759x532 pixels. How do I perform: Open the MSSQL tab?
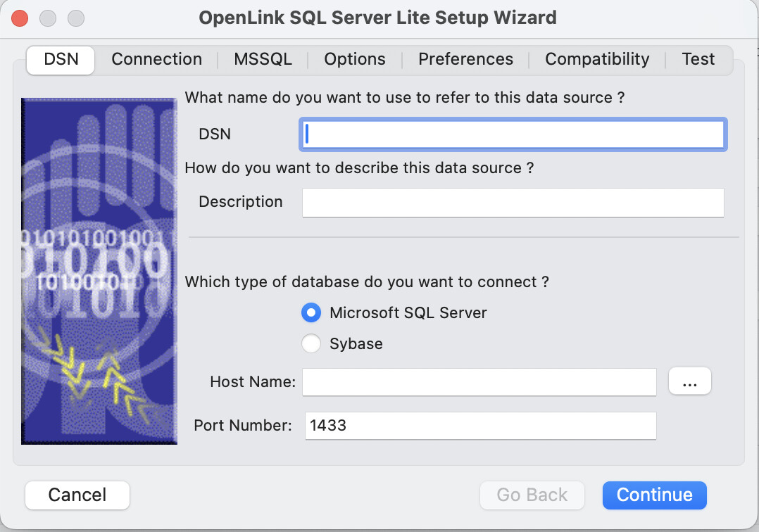pyautogui.click(x=263, y=59)
